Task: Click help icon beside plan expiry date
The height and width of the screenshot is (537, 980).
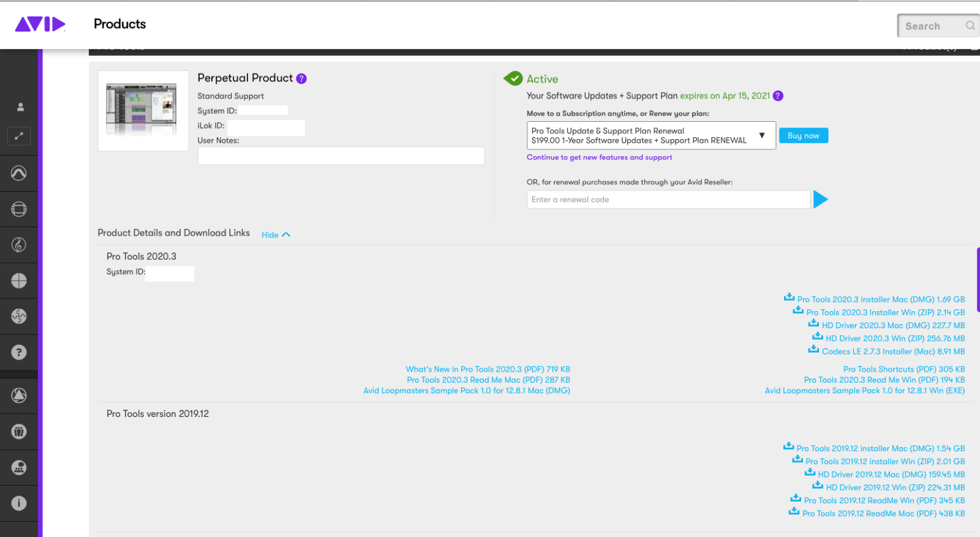Action: (778, 96)
